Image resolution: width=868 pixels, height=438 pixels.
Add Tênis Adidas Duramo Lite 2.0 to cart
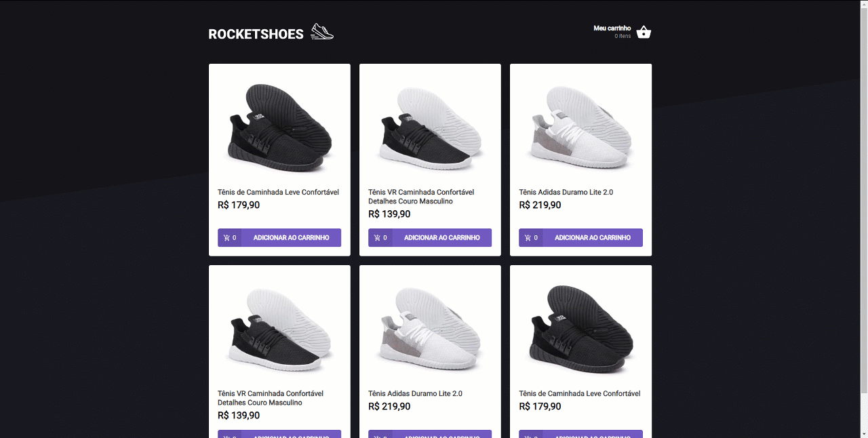pyautogui.click(x=594, y=237)
